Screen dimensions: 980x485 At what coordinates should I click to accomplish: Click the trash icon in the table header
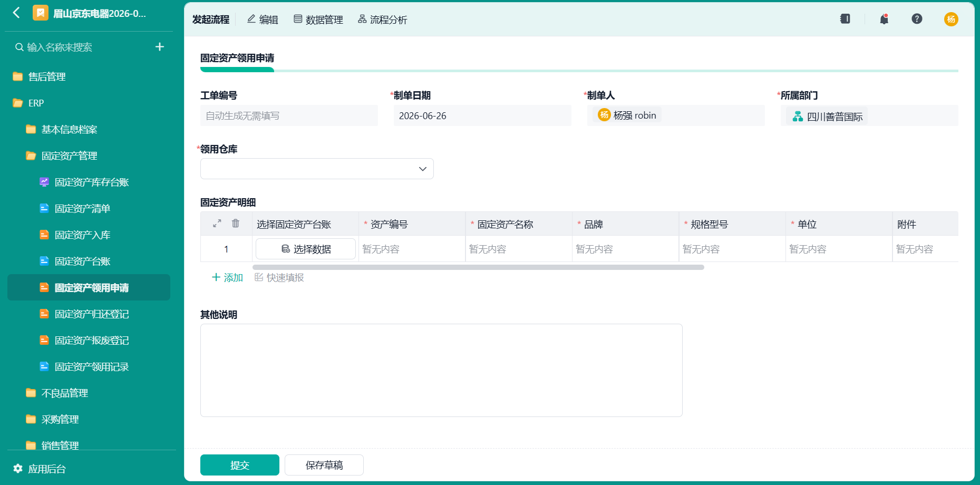(x=236, y=224)
